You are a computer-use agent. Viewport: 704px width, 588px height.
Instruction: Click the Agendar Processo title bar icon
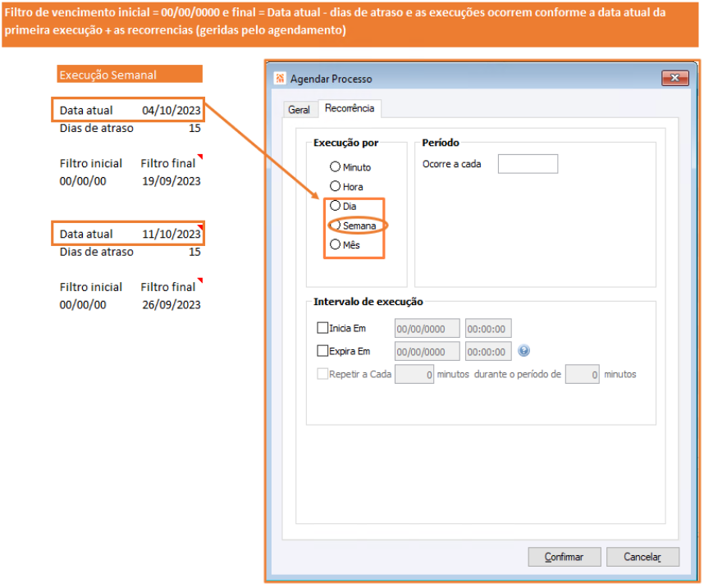281,79
